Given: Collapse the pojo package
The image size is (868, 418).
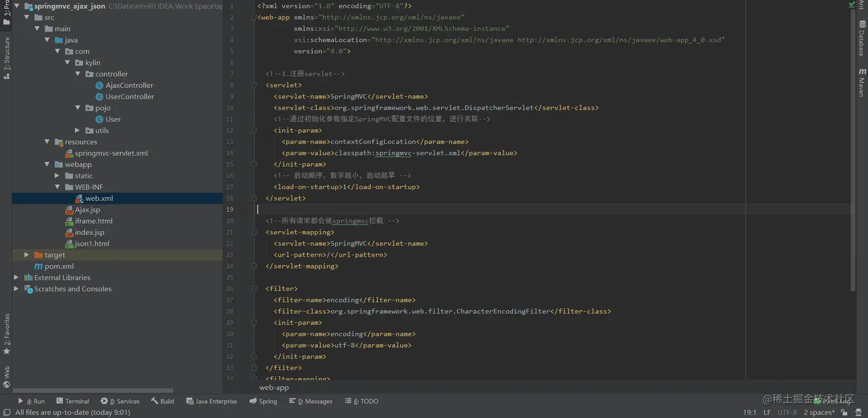Looking at the screenshot, I should [77, 108].
